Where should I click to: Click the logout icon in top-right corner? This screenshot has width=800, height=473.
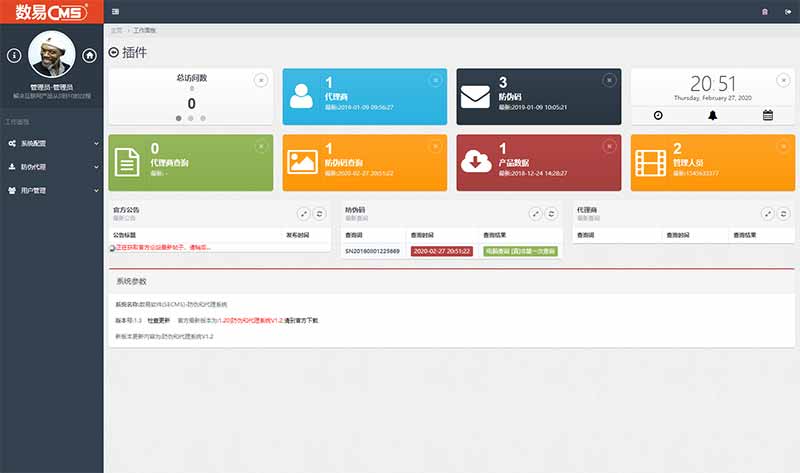[x=785, y=11]
